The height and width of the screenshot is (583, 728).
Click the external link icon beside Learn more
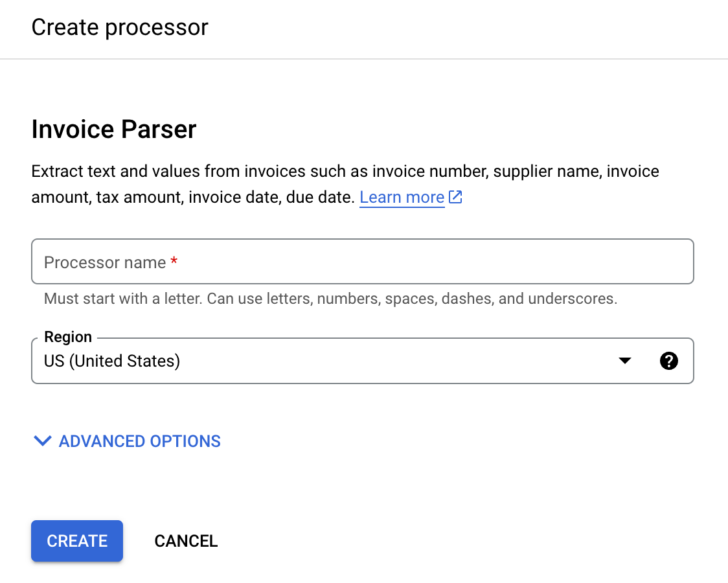tap(455, 196)
